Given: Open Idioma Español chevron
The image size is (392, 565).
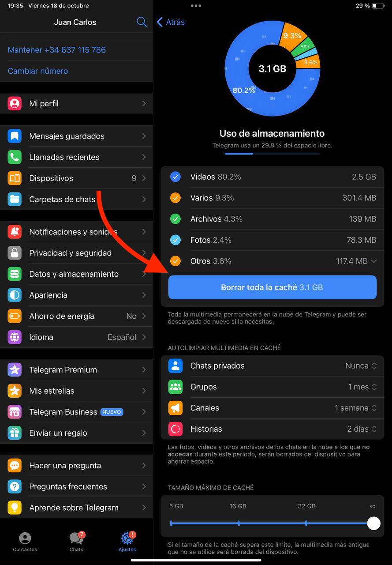Looking at the screenshot, I should click(x=144, y=337).
